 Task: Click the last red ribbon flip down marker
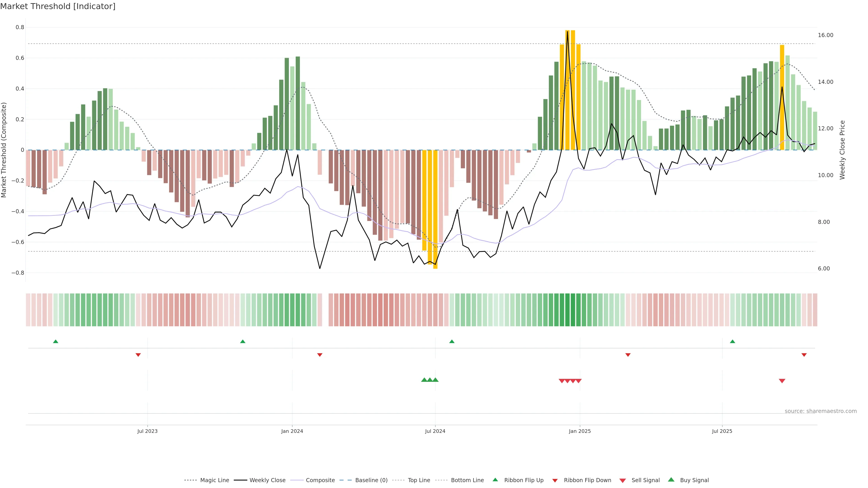804,355
